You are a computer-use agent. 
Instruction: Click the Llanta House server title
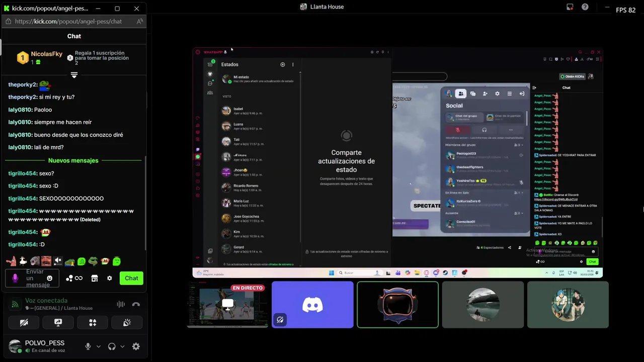tap(327, 7)
